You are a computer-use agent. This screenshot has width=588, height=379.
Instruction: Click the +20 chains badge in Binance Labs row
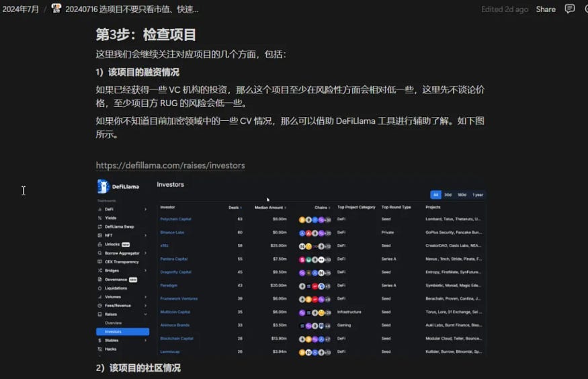328,233
